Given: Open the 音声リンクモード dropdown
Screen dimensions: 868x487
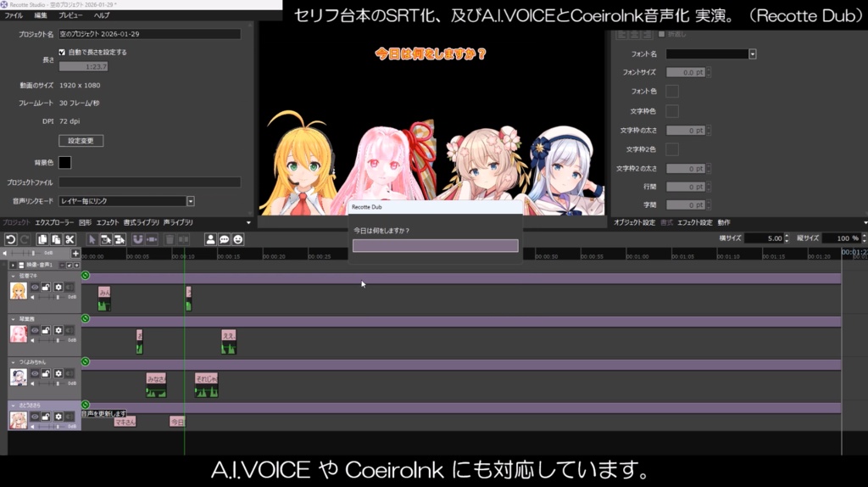Looking at the screenshot, I should 191,201.
